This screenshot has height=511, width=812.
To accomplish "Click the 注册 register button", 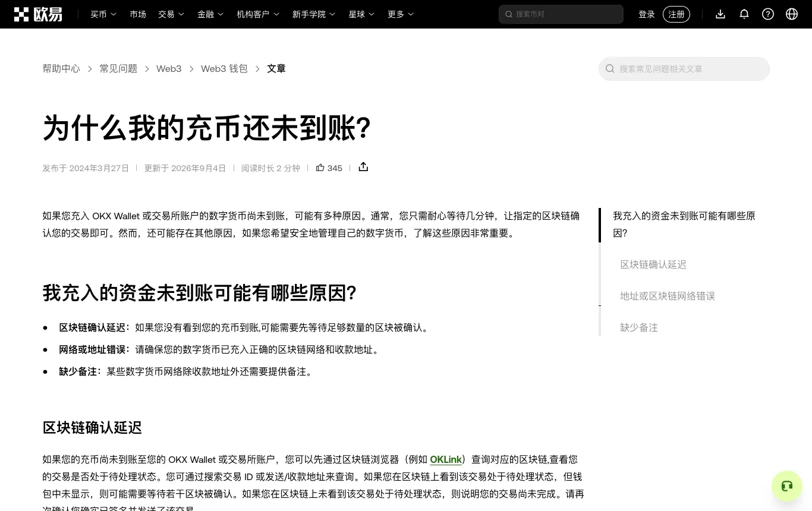I will coord(676,14).
